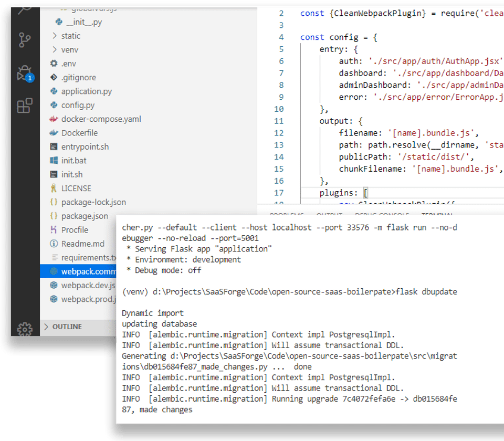This screenshot has height=441, width=504.
Task: Open application.py
Action: point(87,91)
